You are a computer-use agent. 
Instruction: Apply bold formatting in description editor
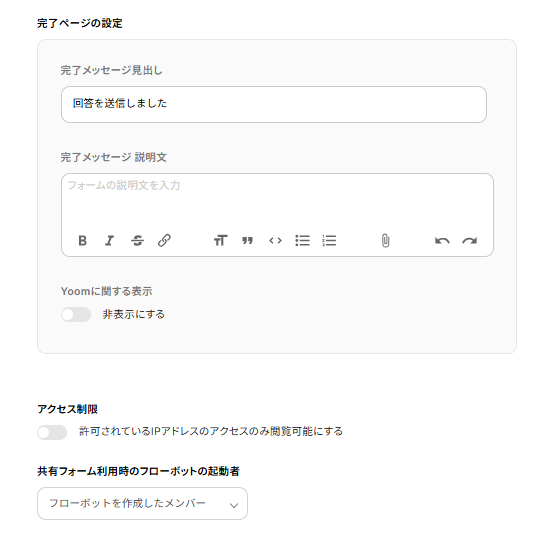coord(82,241)
